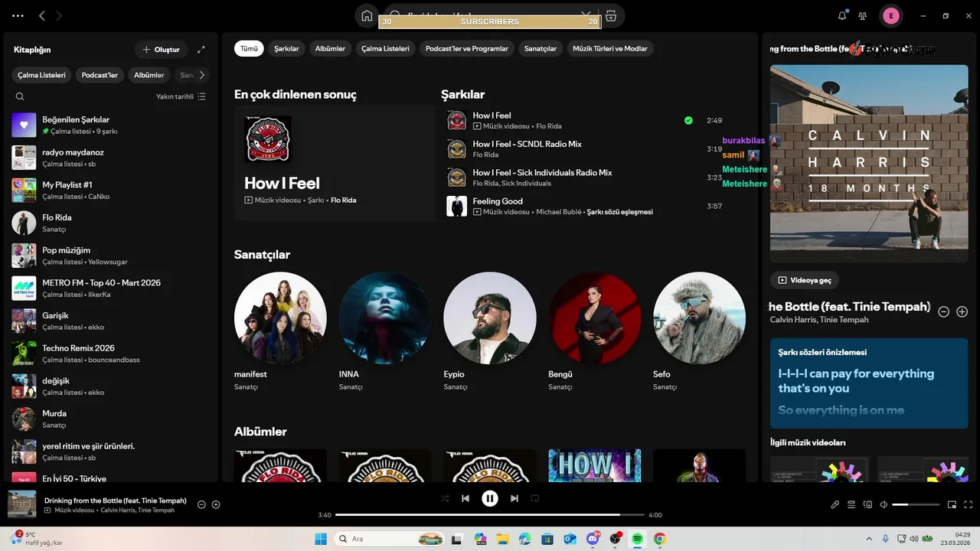Screen dimensions: 980x551
Task: Open File Explorer from taskbar
Action: click(503, 539)
